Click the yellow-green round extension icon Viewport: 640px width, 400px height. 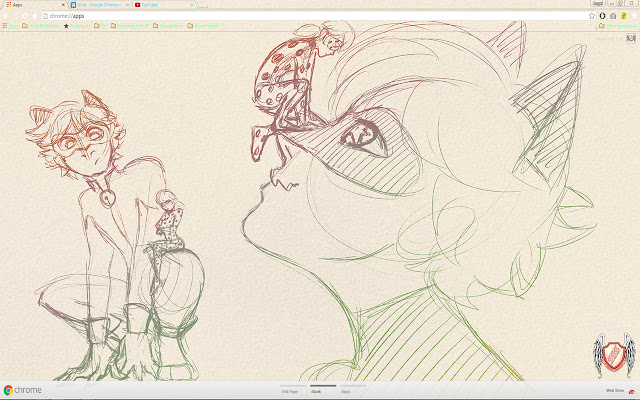[624, 16]
